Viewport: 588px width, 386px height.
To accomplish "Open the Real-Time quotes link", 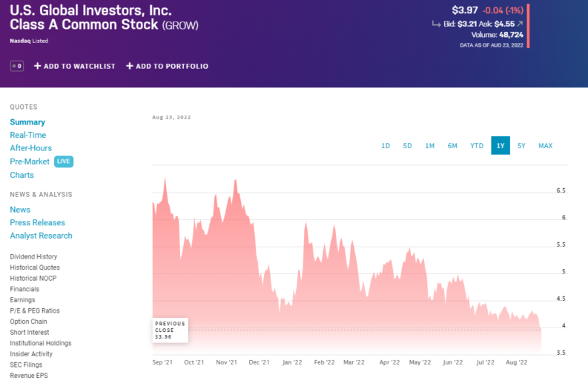I will 28,135.
